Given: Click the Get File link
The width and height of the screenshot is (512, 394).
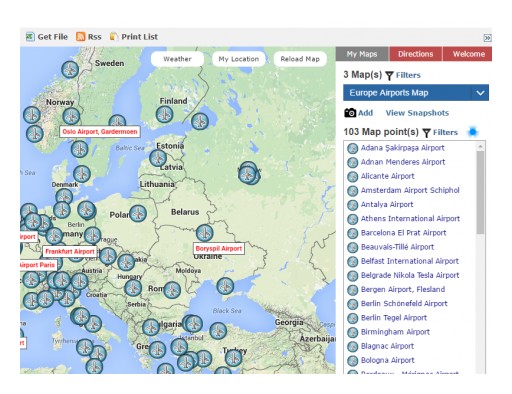Looking at the screenshot, I should [x=52, y=37].
